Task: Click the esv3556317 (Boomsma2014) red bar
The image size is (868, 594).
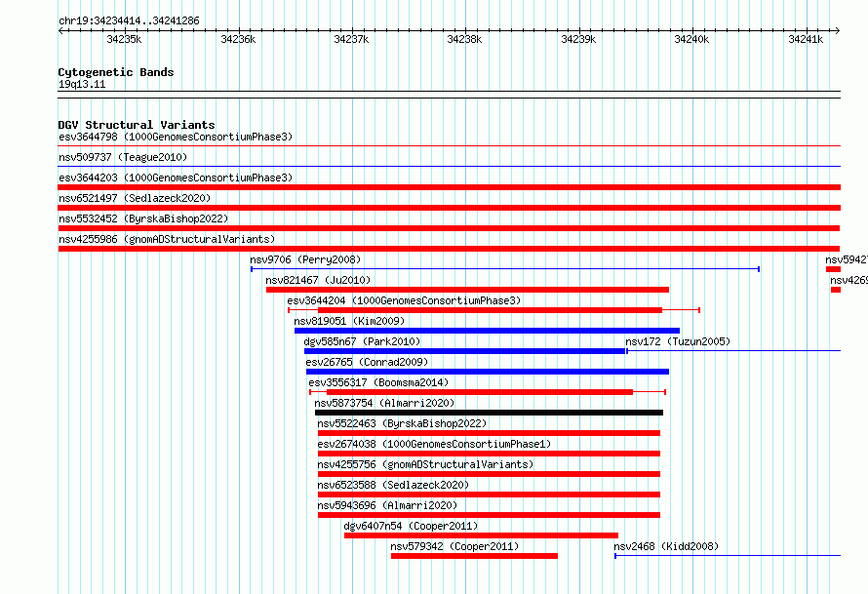Action: click(480, 392)
